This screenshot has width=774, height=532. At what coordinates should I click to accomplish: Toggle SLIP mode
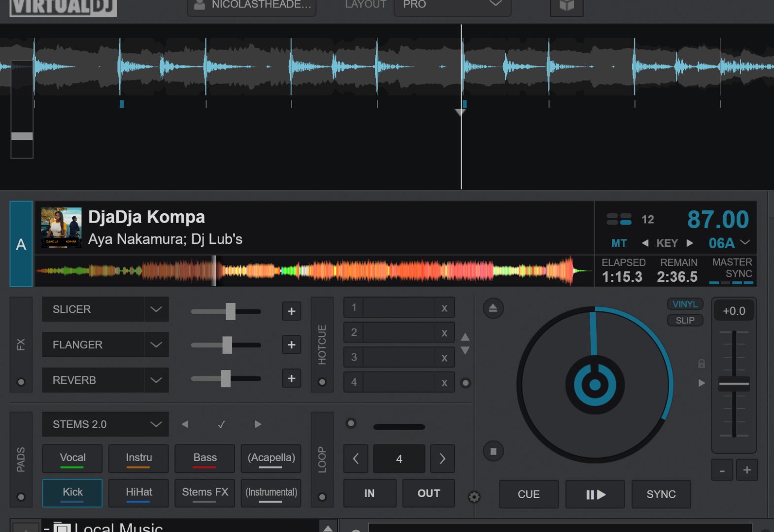pyautogui.click(x=685, y=321)
